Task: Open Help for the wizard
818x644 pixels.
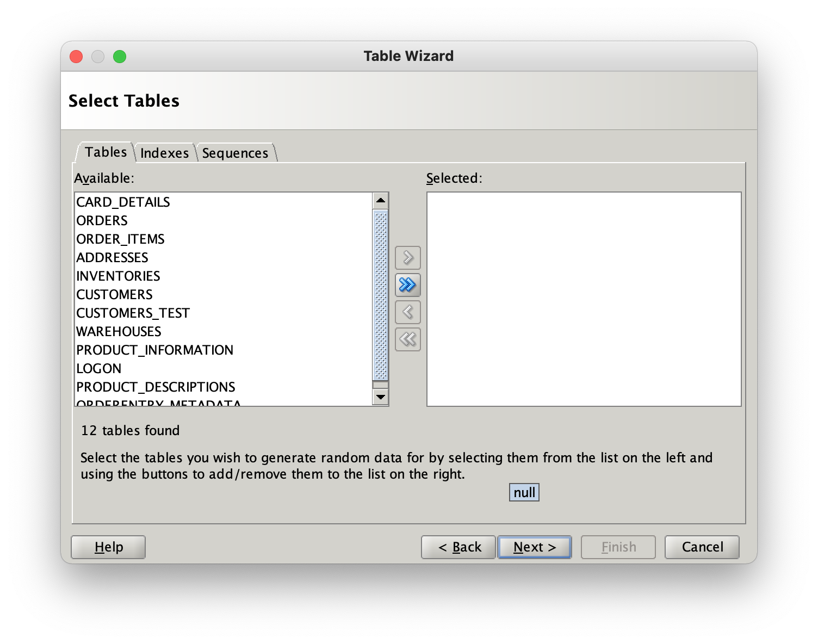Action: click(x=108, y=547)
